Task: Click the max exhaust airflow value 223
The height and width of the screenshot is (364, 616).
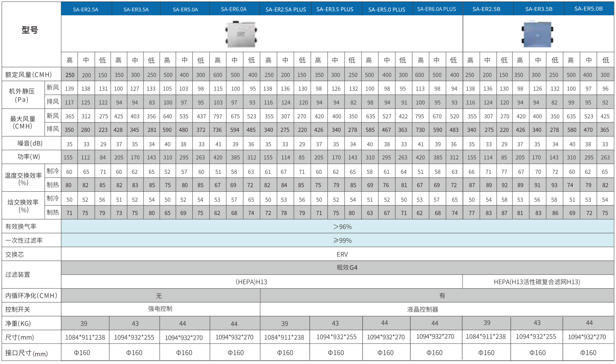Action: [x=103, y=130]
